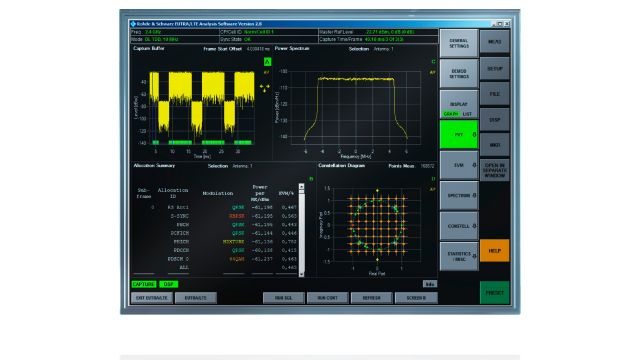Click the Capture Buffer graph
This screenshot has width=640, height=360.
202,108
